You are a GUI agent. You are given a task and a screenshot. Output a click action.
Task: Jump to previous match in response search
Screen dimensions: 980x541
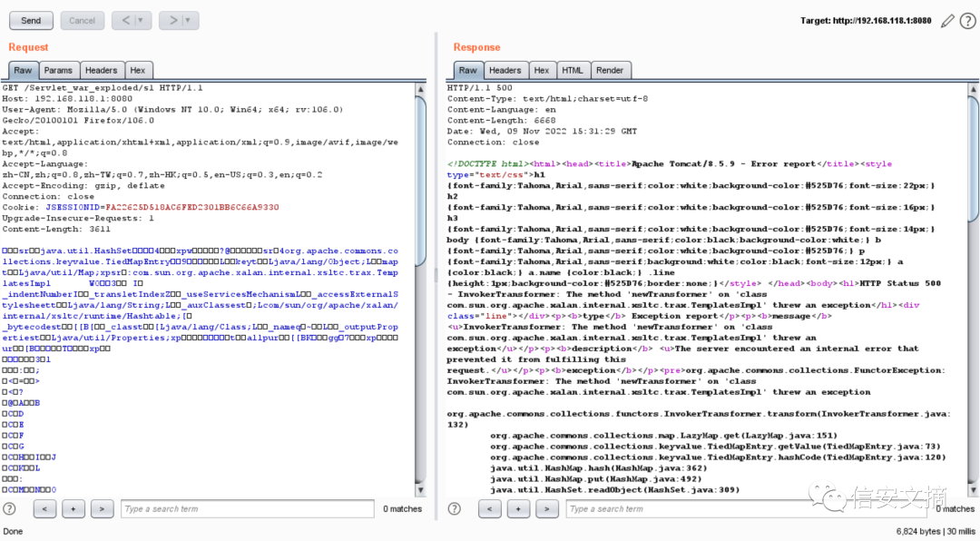coord(489,509)
